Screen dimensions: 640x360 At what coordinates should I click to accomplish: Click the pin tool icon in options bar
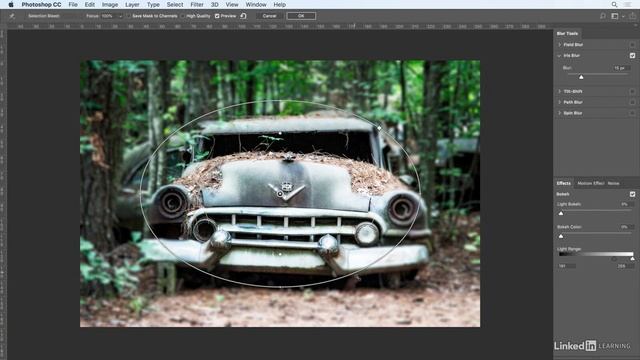coord(12,16)
